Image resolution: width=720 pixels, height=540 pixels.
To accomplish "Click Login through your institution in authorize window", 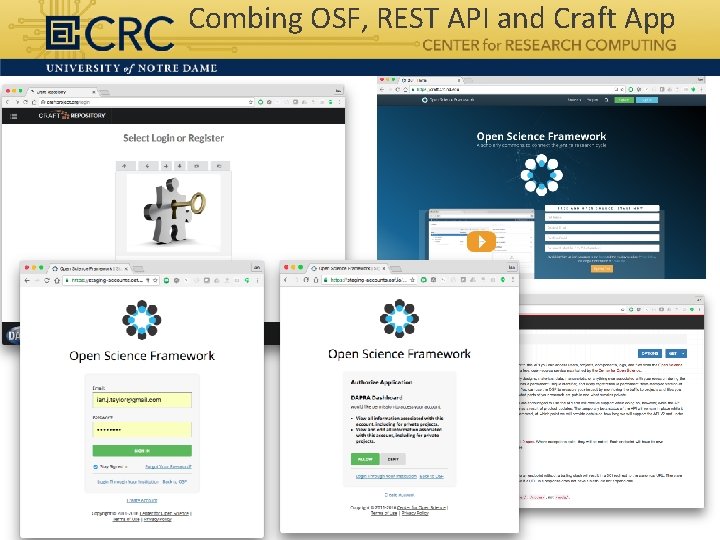I will point(386,476).
